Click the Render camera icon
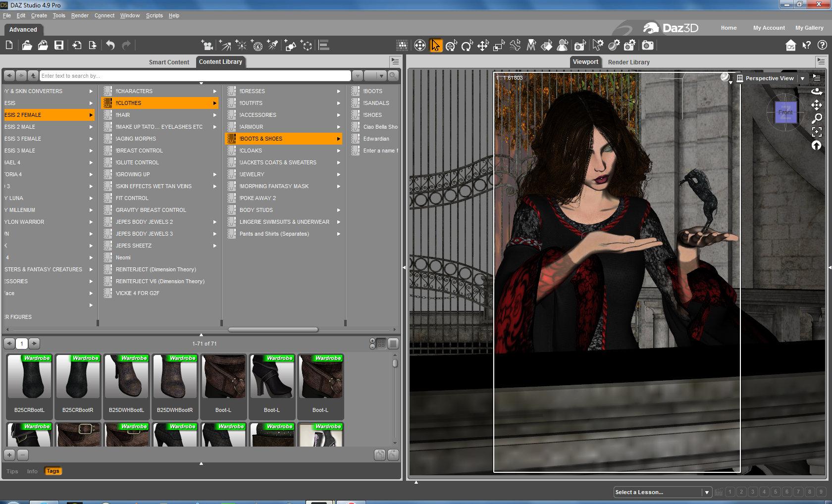832x504 pixels. 647,46
